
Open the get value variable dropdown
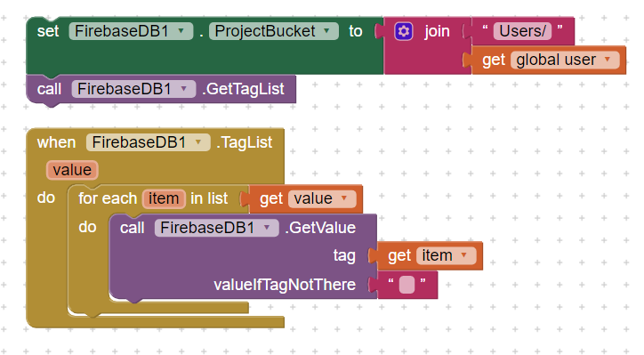point(322,199)
